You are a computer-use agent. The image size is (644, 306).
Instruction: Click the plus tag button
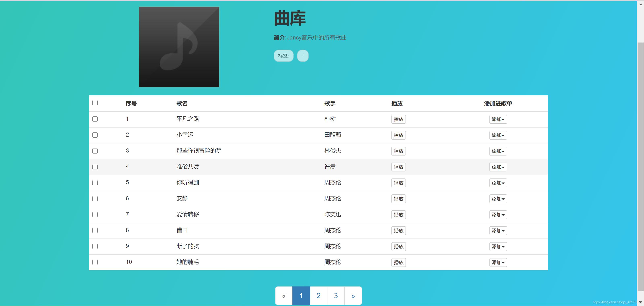click(x=303, y=56)
